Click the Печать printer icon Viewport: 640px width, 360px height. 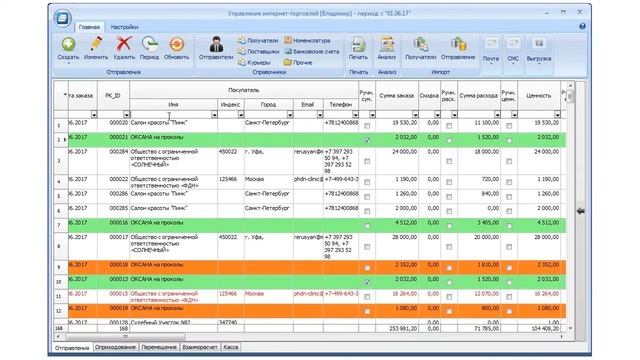[x=358, y=44]
